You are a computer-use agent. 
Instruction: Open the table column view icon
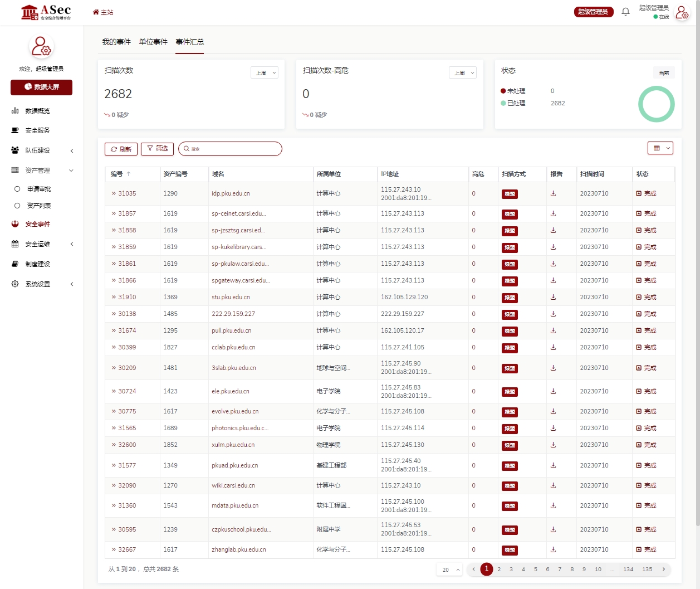[660, 148]
